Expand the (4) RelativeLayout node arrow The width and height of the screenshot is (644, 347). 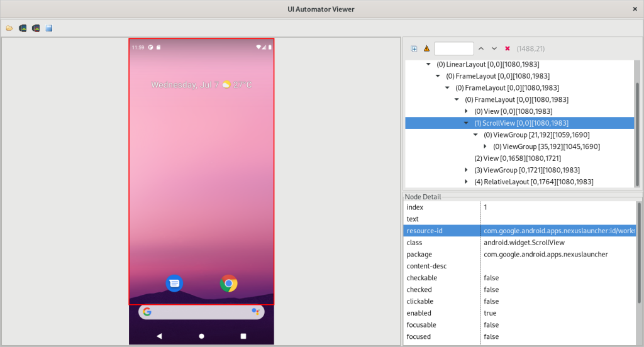[466, 182]
